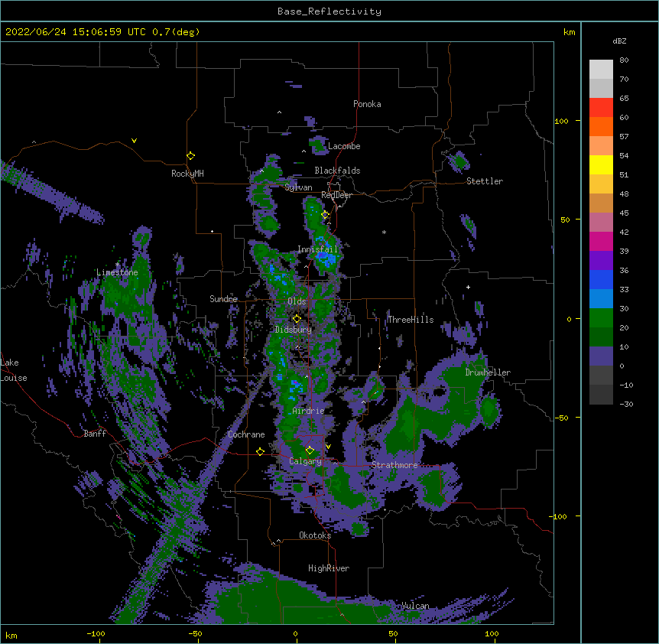Click the Cochrane label
This screenshot has width=659, height=644.
coord(246,434)
